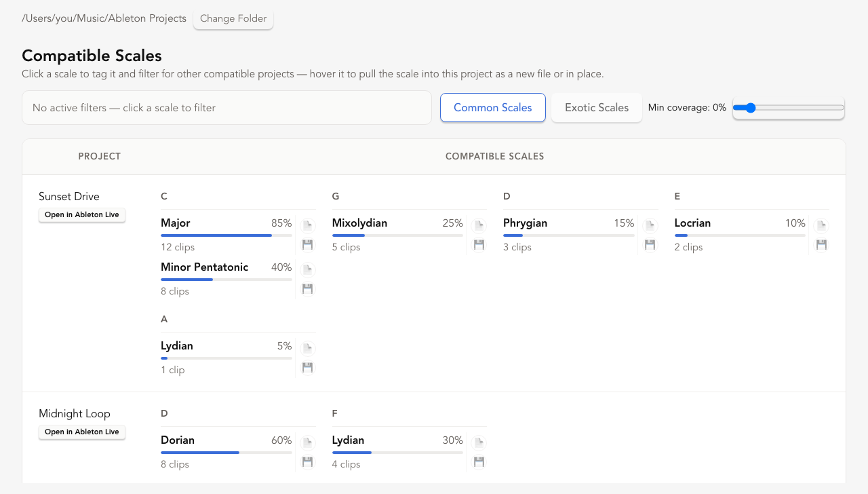Click the Project column header

[100, 156]
